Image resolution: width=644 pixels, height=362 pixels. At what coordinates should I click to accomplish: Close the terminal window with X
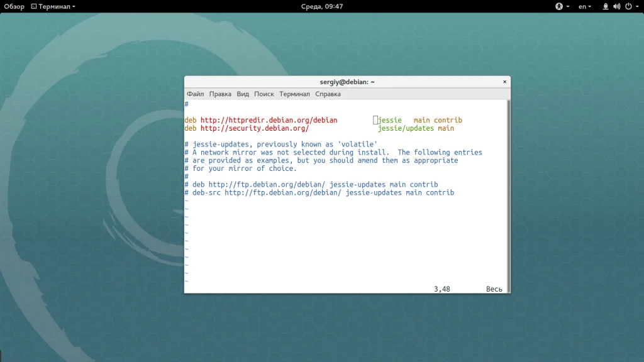click(504, 82)
